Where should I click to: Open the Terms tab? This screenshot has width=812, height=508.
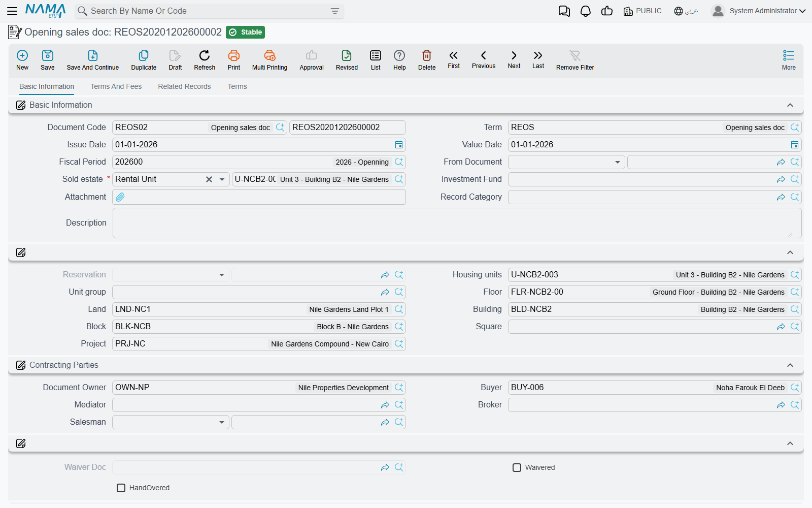click(237, 86)
